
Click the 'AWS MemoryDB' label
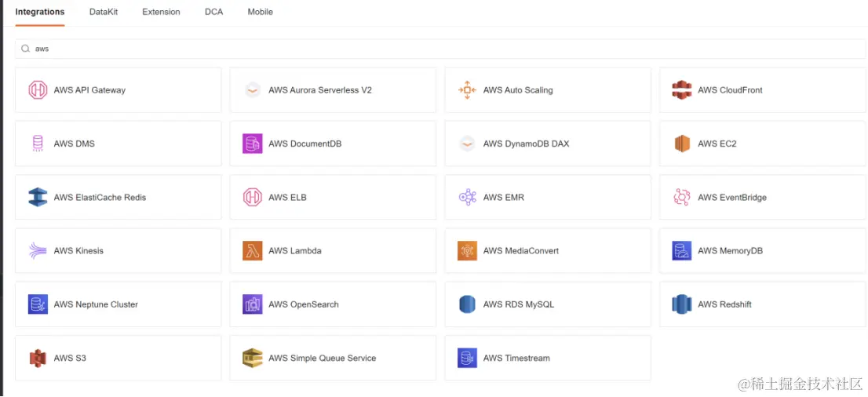[x=730, y=251]
